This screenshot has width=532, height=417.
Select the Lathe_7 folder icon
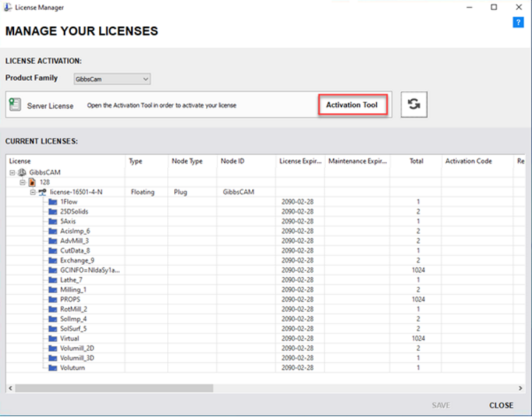tap(52, 280)
